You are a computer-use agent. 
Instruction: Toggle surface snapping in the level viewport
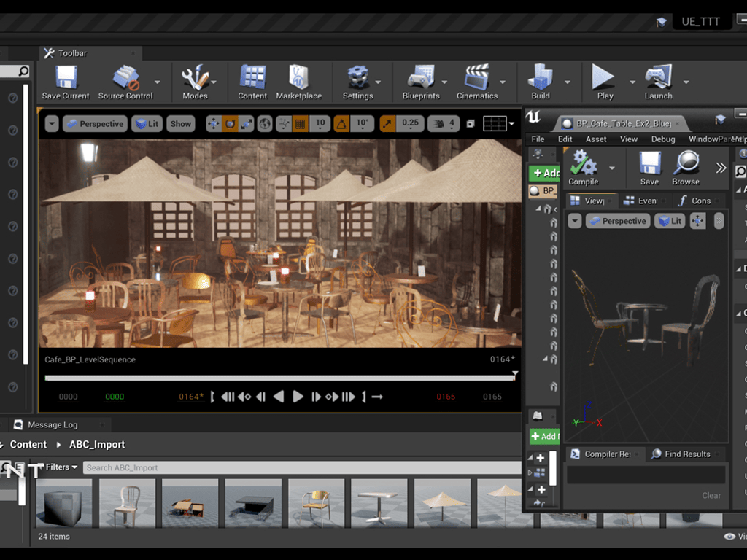(x=284, y=124)
